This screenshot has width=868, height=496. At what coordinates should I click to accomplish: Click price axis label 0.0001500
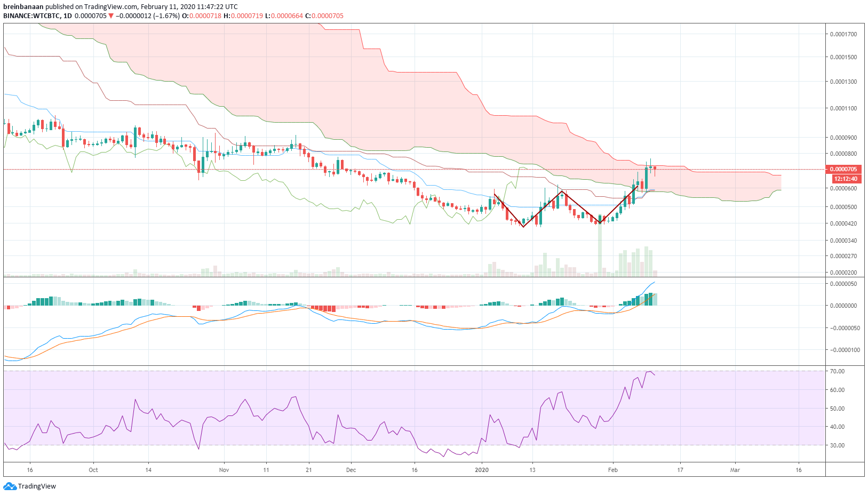tap(843, 57)
